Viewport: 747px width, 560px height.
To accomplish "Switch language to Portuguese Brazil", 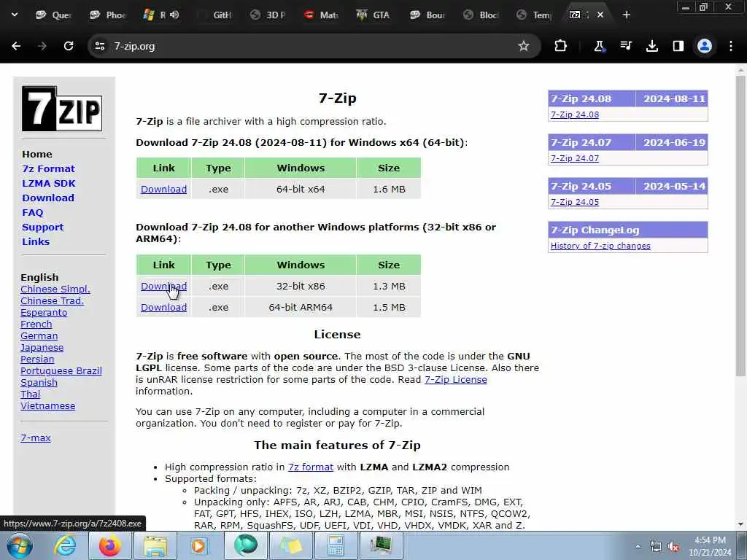I will pyautogui.click(x=61, y=370).
